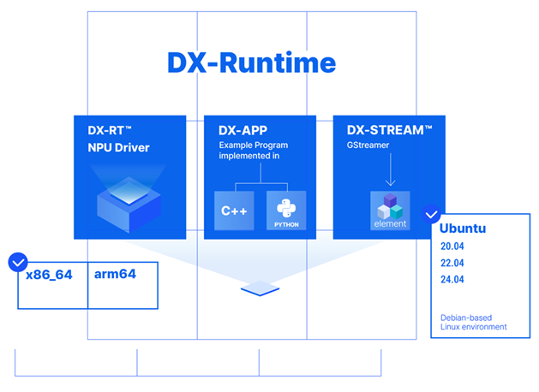539x392 pixels.
Task: Click Ubuntu version 22.04
Action: click(x=452, y=263)
